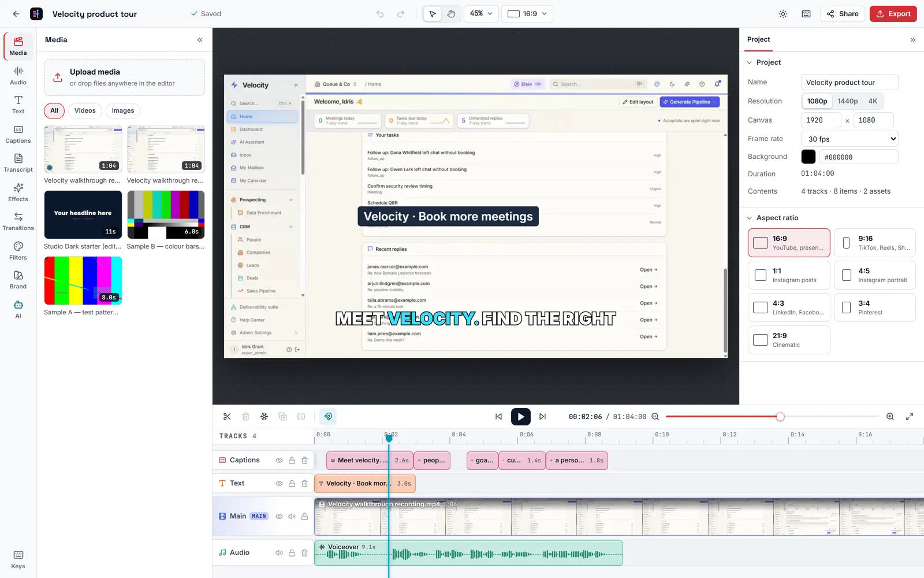Select the Videos filter tab
The height and width of the screenshot is (578, 924).
coord(85,111)
